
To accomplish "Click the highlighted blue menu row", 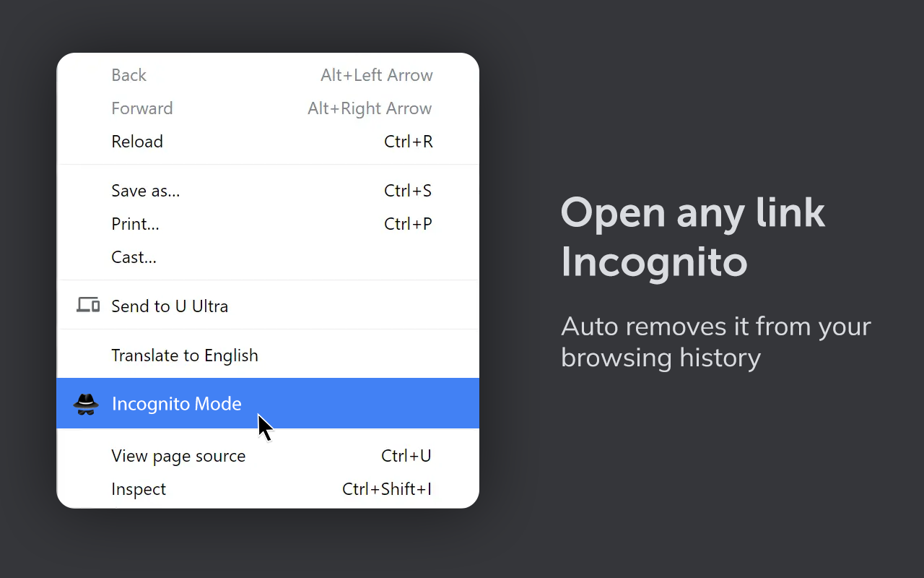I will (x=268, y=403).
